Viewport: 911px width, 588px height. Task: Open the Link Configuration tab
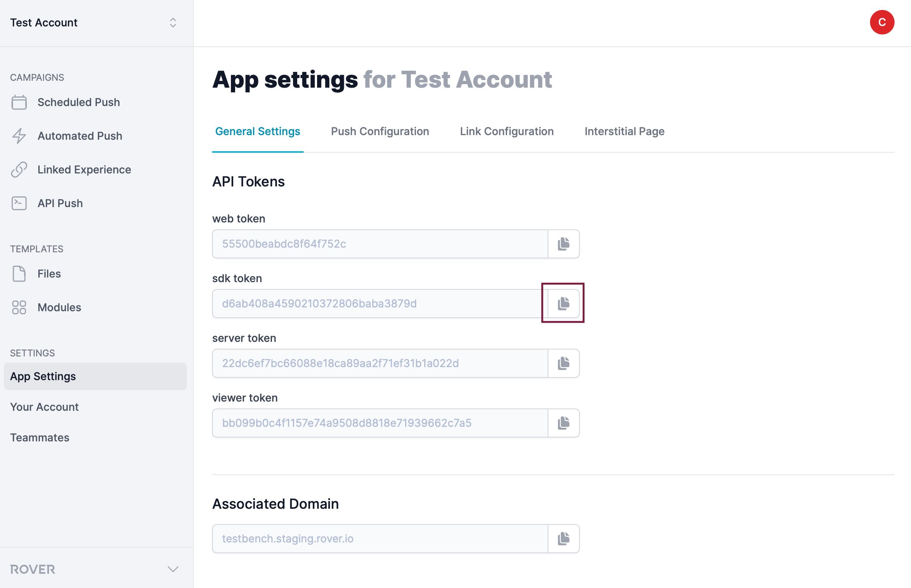tap(507, 131)
